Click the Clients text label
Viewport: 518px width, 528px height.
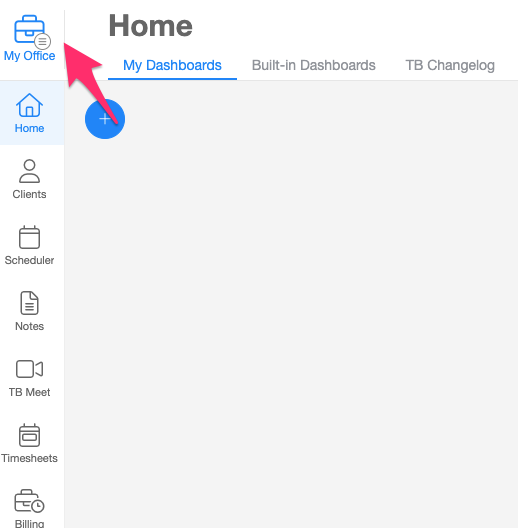pyautogui.click(x=29, y=194)
